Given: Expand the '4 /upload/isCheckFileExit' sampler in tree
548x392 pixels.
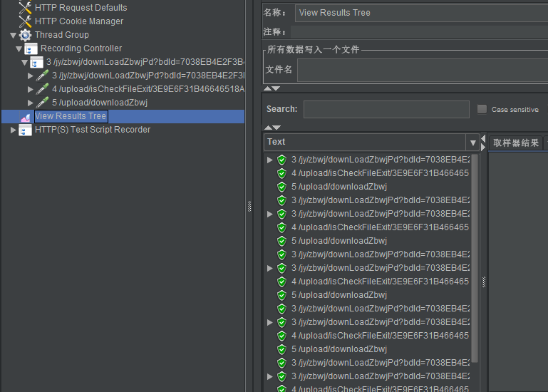Looking at the screenshot, I should coord(31,89).
